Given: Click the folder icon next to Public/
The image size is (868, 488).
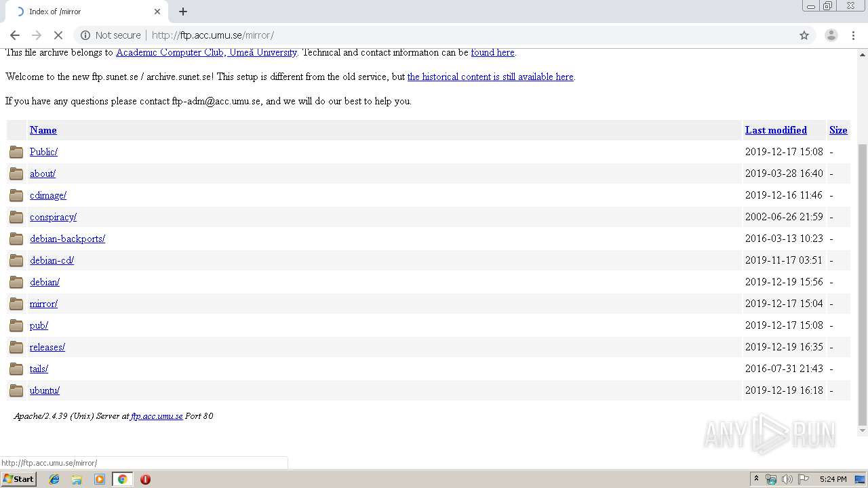Looking at the screenshot, I should (x=16, y=152).
